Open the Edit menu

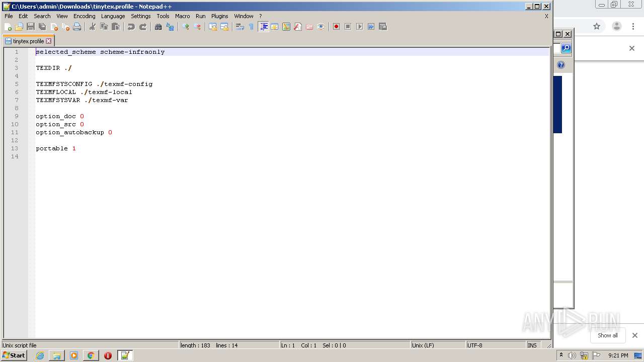(x=23, y=16)
